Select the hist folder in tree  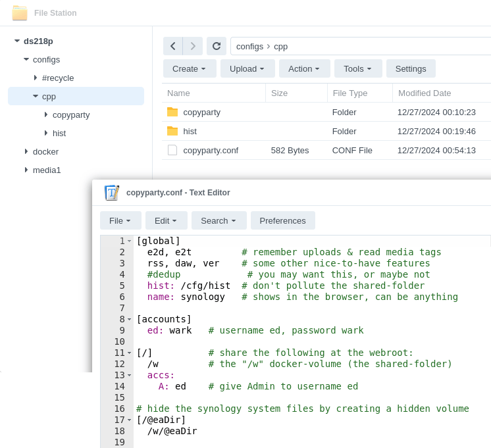[59, 134]
